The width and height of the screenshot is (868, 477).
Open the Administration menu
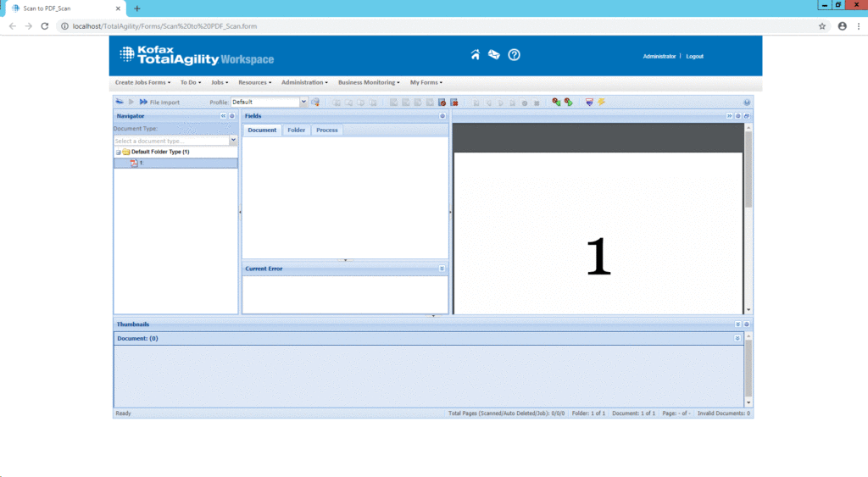(x=303, y=82)
